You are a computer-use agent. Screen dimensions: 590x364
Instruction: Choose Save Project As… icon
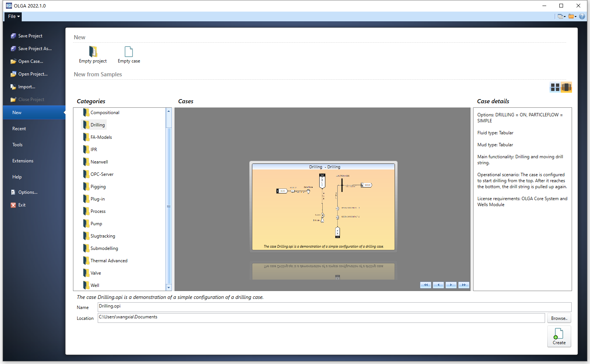[x=13, y=49]
